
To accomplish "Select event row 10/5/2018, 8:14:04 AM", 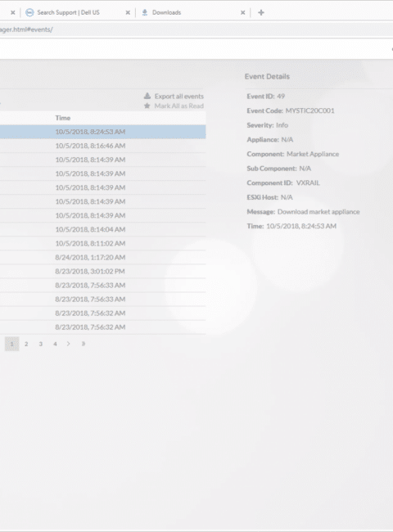I will pos(102,229).
